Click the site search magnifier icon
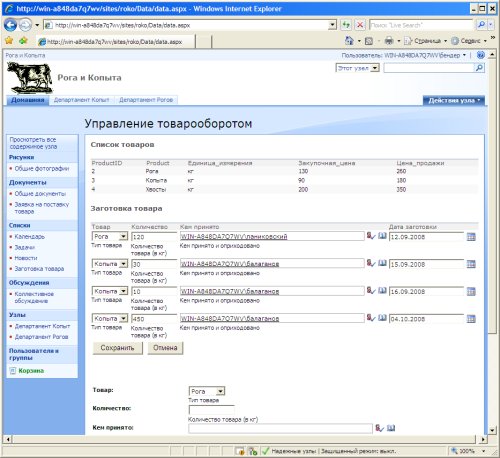 tap(479, 68)
